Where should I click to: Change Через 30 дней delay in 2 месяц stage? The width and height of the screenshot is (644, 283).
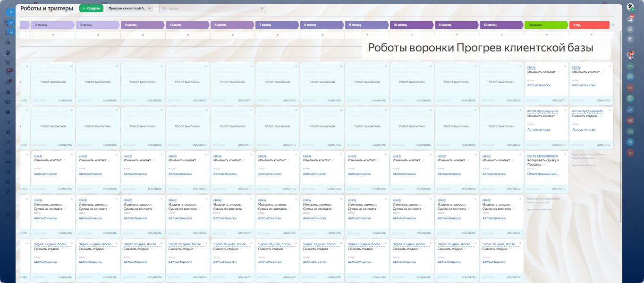(52, 244)
